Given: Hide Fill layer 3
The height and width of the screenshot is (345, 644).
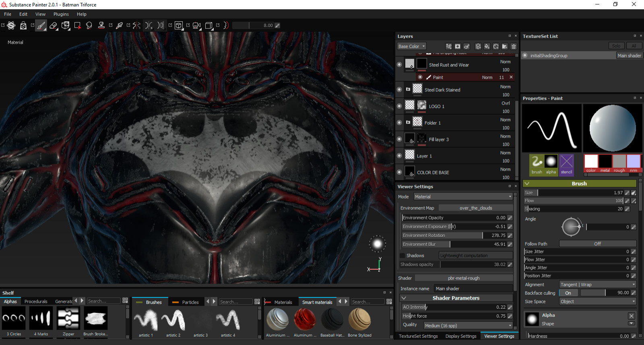Looking at the screenshot, I should (399, 139).
